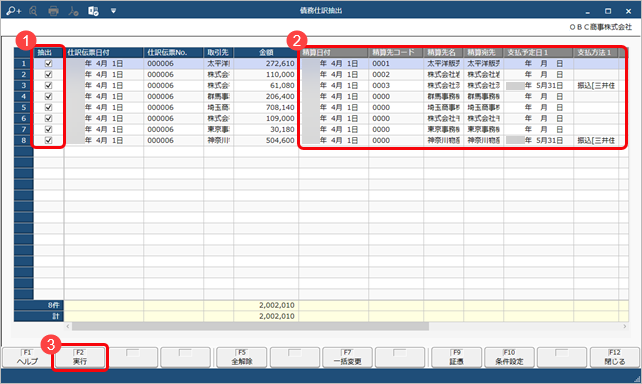Click the 神奈川 cell in 取引先 column

(218, 140)
